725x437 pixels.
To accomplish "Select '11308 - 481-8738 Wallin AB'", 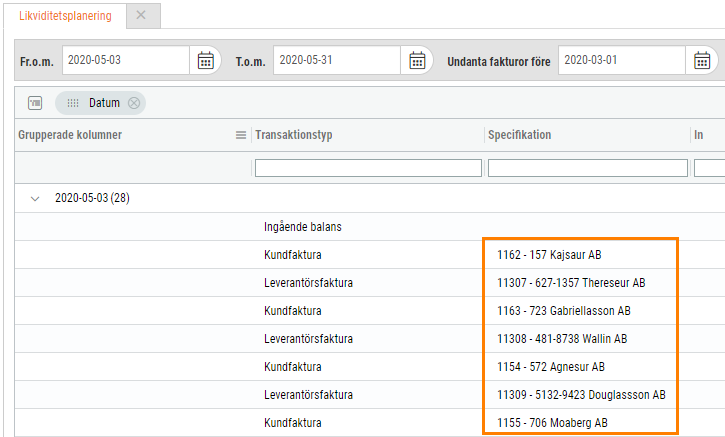I will (562, 339).
